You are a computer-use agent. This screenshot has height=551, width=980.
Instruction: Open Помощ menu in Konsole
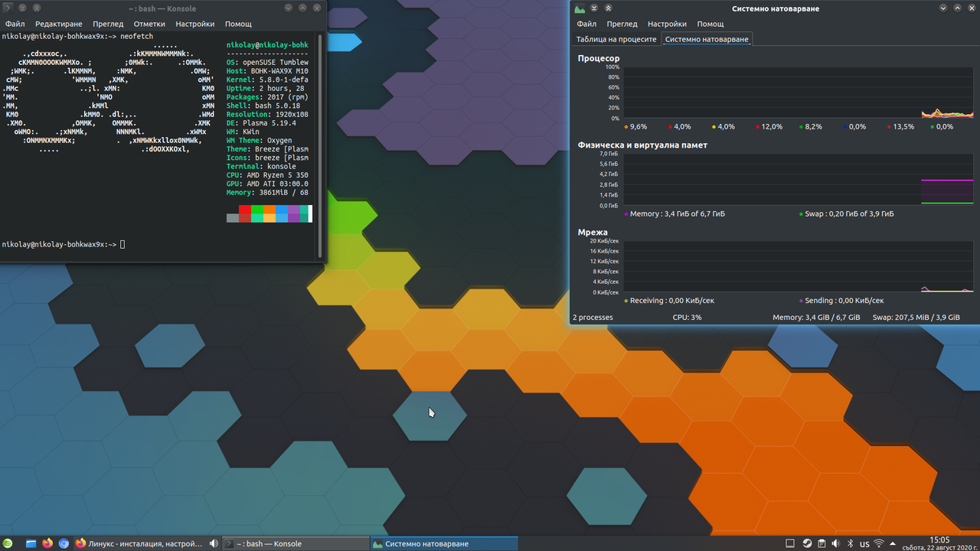238,24
